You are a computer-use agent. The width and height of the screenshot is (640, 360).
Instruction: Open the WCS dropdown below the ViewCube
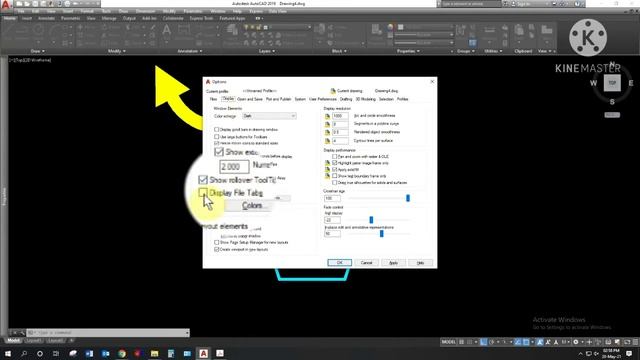[612, 115]
